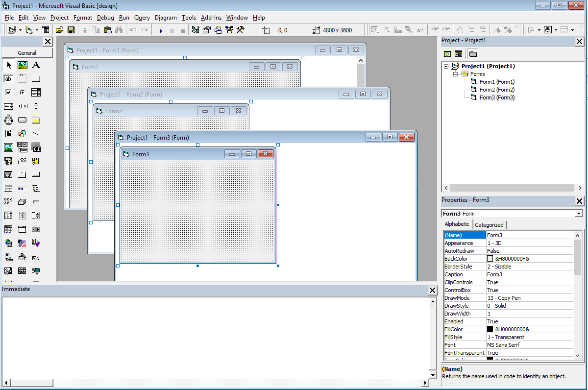The image size is (588, 390).
Task: Click View Code in Project panel
Action: (447, 54)
